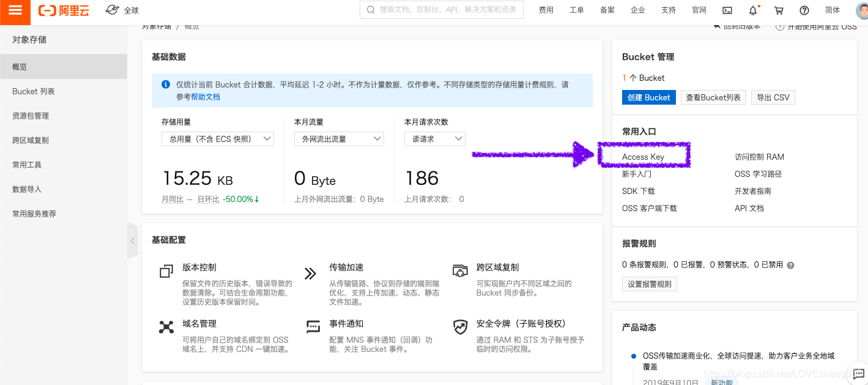Open the 费用 top menu
This screenshot has width=868, height=385.
(x=546, y=10)
